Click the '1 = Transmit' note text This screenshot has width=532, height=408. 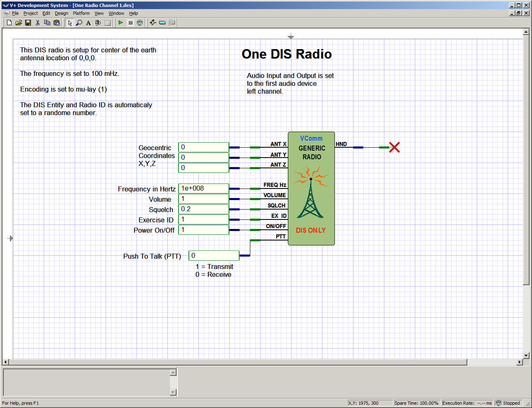tap(214, 266)
